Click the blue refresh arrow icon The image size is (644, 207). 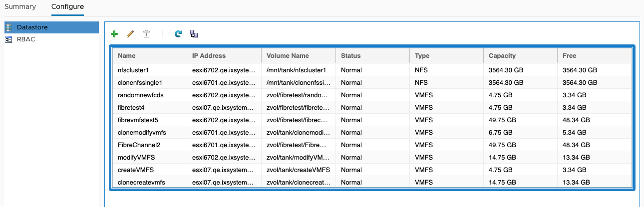[178, 34]
